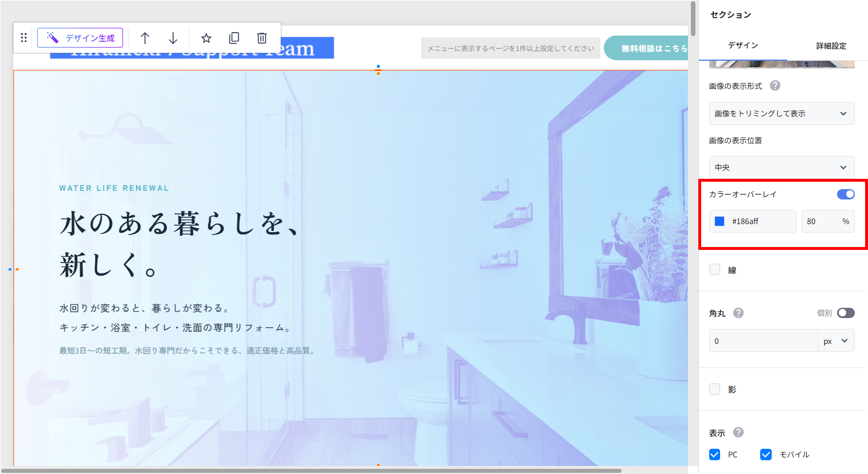Click the blue #186aff color swatch
This screenshot has width=868, height=474.
[720, 221]
